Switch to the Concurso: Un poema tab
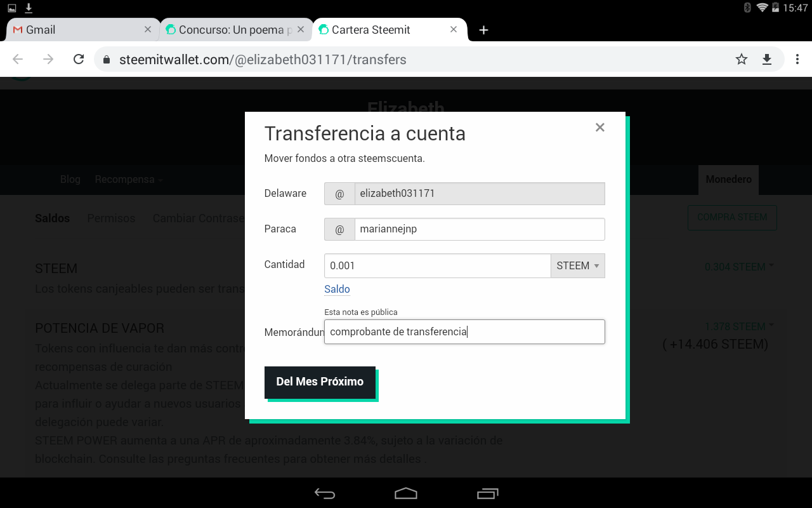This screenshot has width=812, height=508. (235, 30)
